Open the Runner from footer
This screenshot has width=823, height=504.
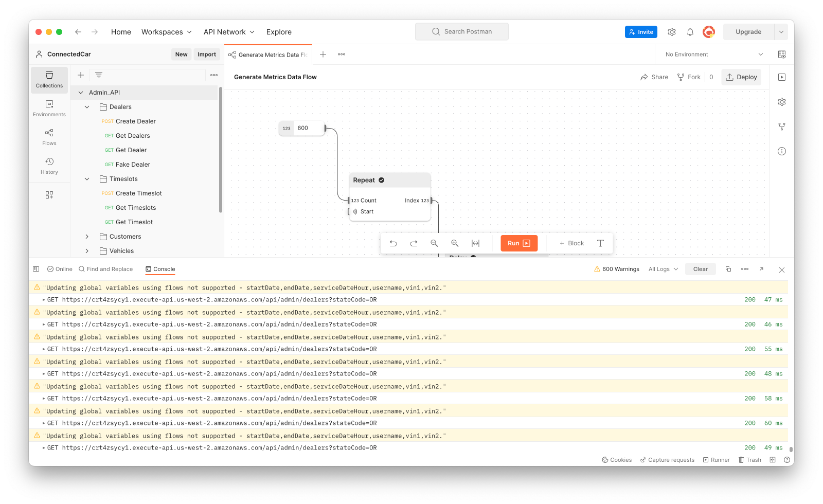[x=716, y=460]
